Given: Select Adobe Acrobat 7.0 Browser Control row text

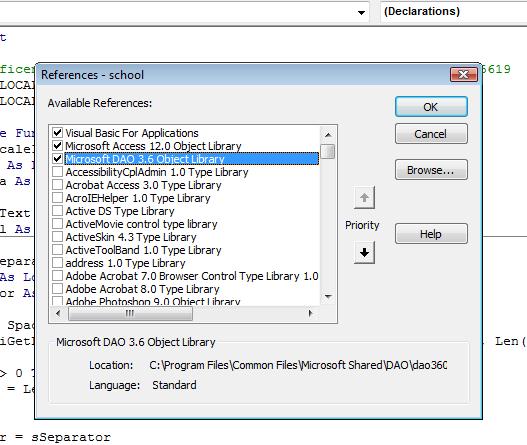Looking at the screenshot, I should pos(192,276).
